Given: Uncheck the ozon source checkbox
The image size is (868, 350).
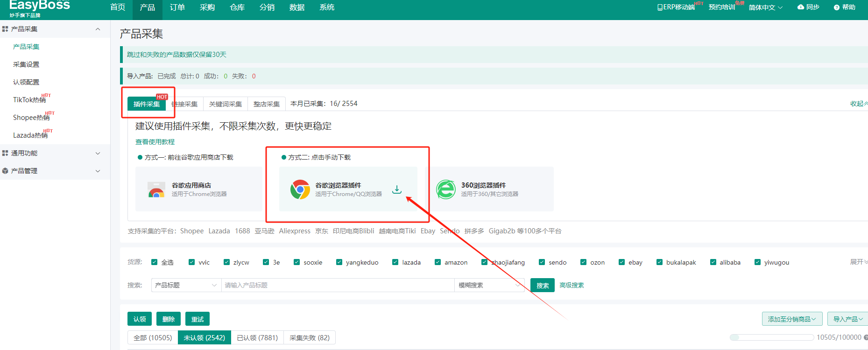Looking at the screenshot, I should (583, 262).
